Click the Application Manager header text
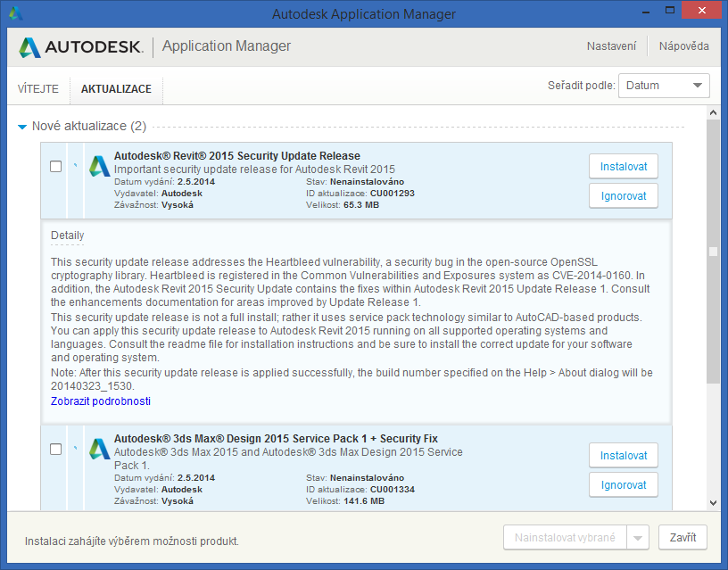The width and height of the screenshot is (728, 570). 226,46
